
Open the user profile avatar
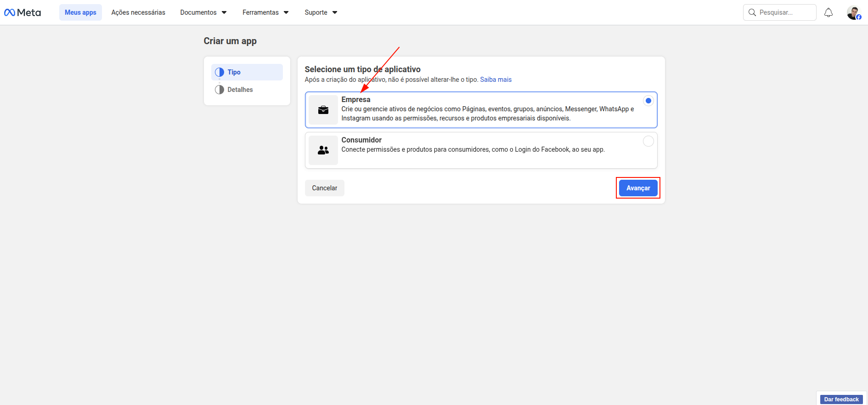853,12
